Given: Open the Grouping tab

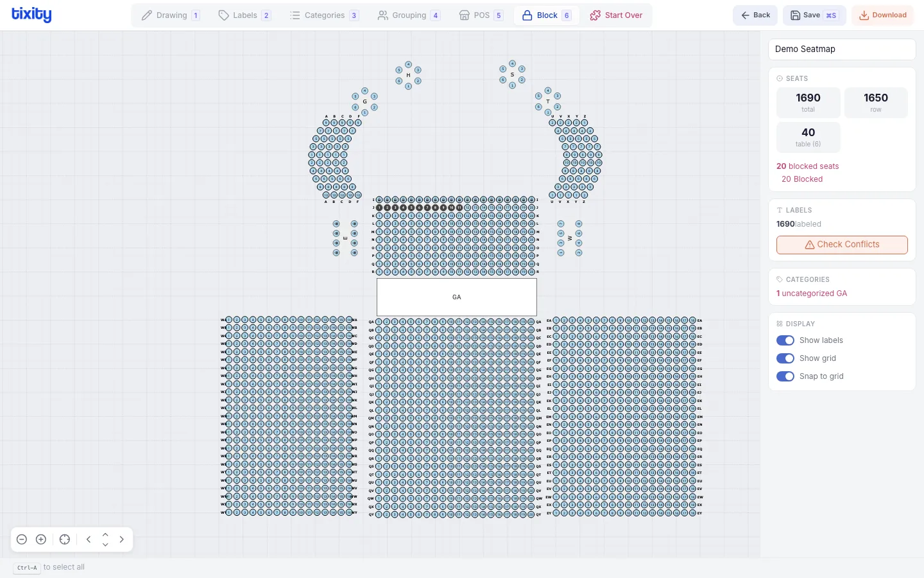Looking at the screenshot, I should tap(409, 15).
